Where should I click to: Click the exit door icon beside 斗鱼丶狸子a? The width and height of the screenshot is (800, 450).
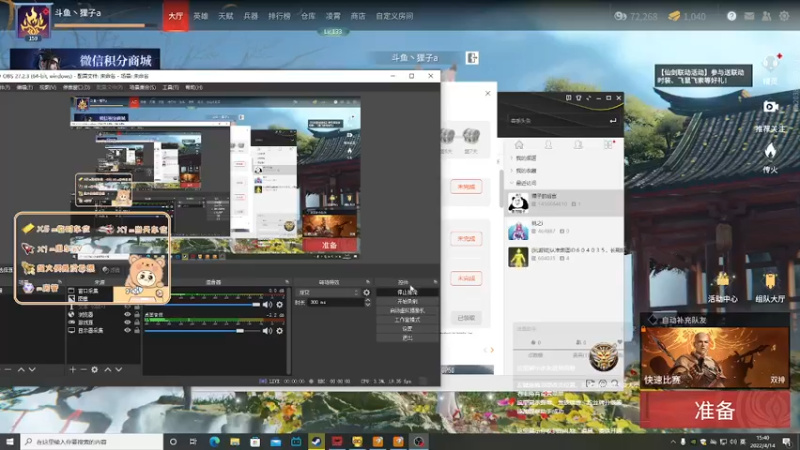coord(472,58)
